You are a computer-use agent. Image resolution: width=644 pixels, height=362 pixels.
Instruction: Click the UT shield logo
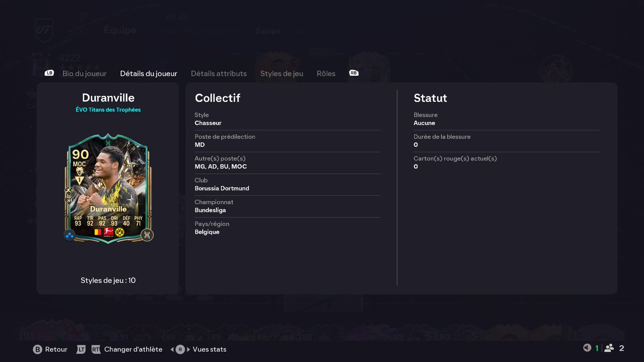tap(44, 29)
